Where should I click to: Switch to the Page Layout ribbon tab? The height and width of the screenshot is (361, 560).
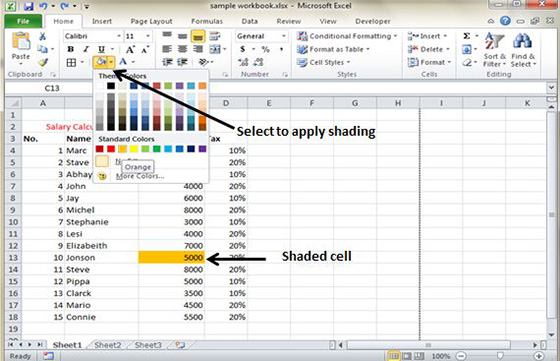point(151,21)
